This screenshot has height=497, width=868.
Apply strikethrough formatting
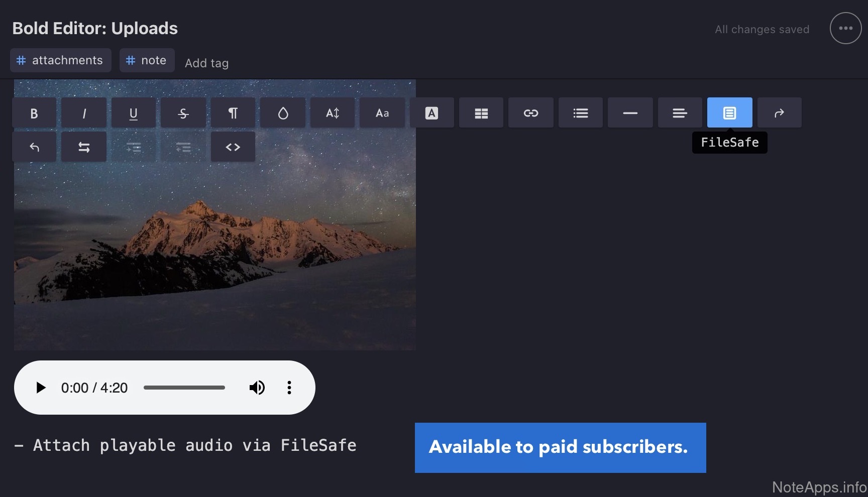click(183, 113)
